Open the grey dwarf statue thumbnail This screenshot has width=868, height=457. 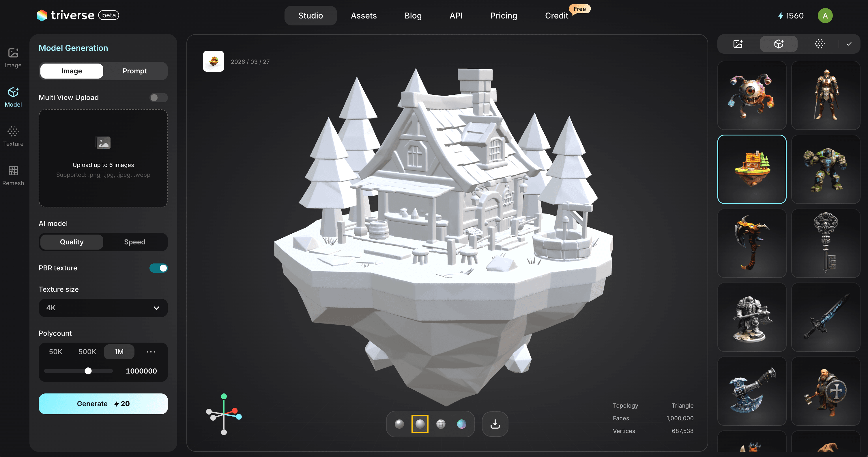[752, 317]
